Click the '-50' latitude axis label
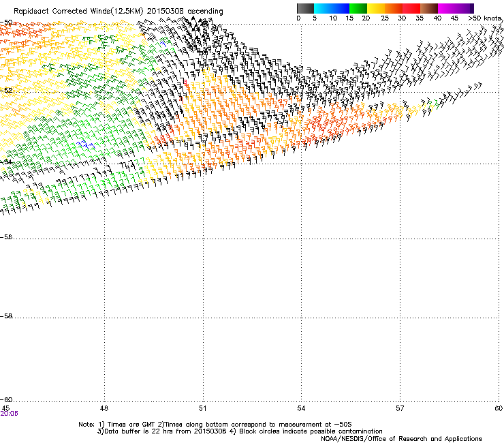 (x=6, y=22)
